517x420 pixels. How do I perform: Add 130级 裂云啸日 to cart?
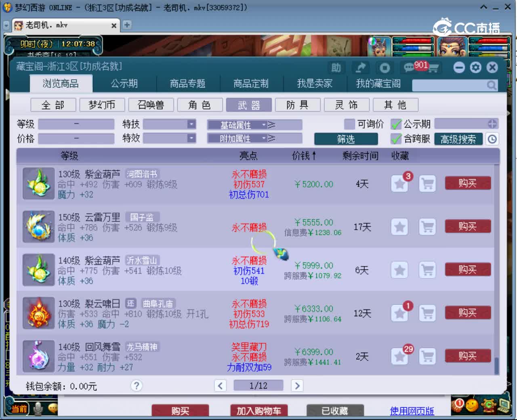tap(427, 313)
